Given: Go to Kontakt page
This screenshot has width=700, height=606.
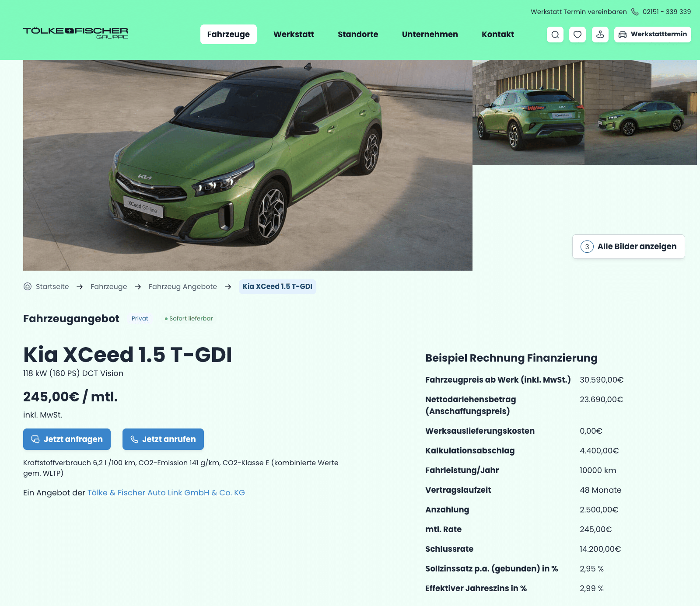Looking at the screenshot, I should click(498, 35).
